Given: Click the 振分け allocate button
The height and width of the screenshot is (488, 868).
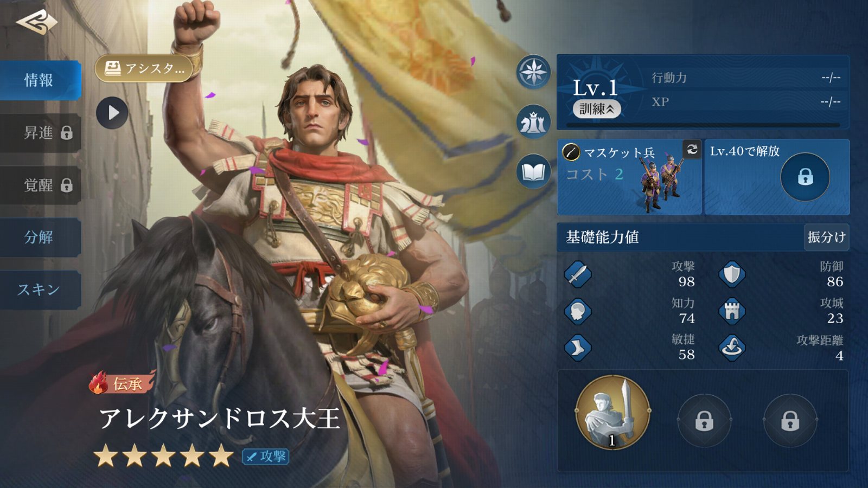Looking at the screenshot, I should (826, 237).
